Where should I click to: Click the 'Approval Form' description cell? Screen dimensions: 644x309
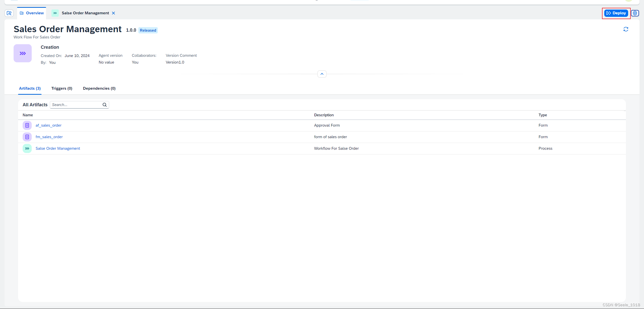pos(327,125)
